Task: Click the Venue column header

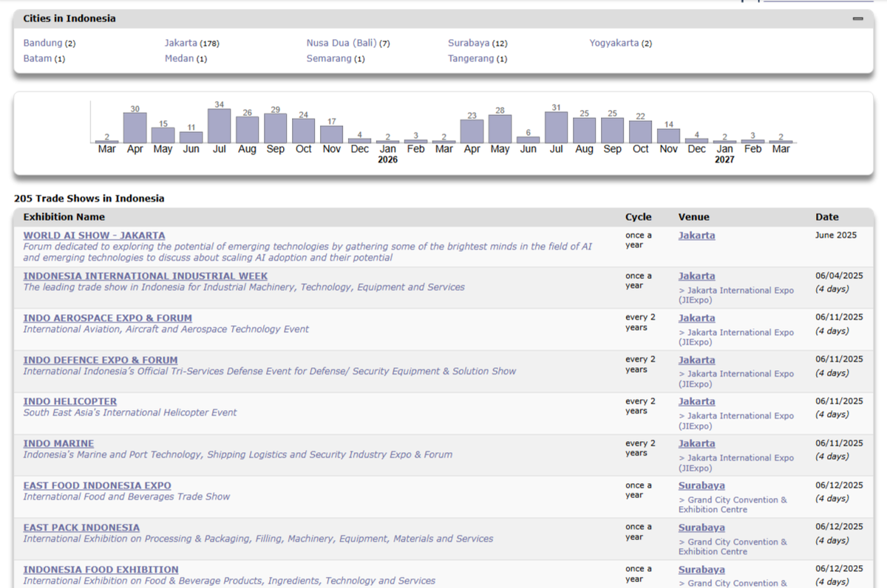Action: tap(694, 217)
